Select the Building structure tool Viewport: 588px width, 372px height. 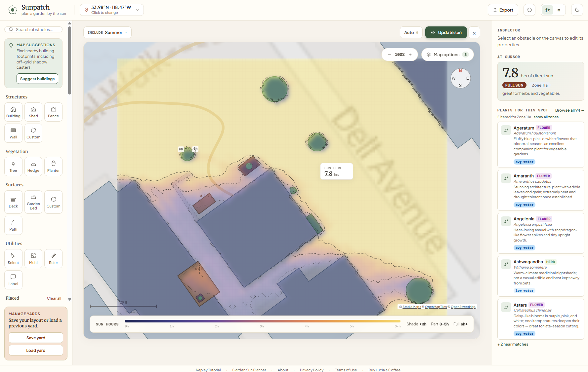click(x=13, y=112)
